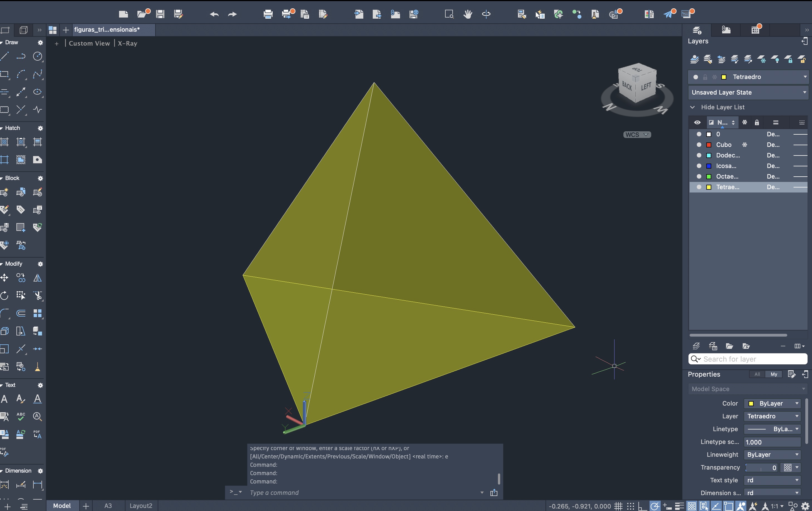Viewport: 812px width, 511px height.
Task: Switch to the Layout2 tab
Action: (x=141, y=506)
